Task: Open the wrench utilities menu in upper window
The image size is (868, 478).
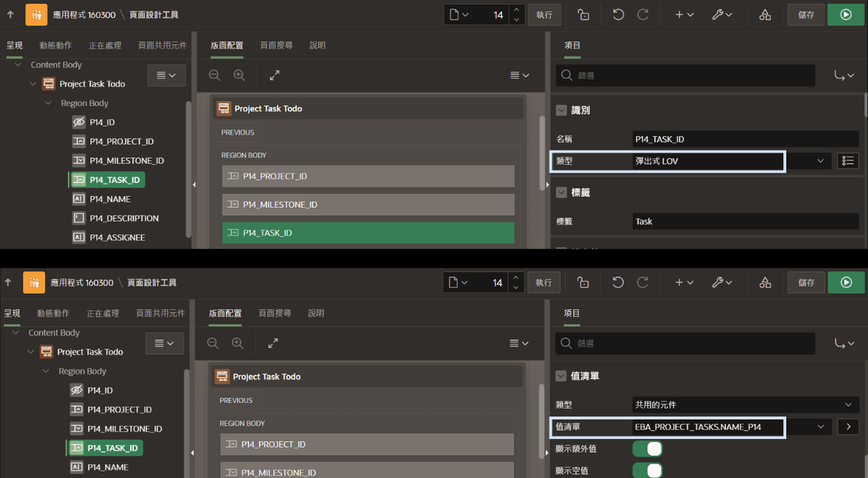Action: (x=722, y=14)
